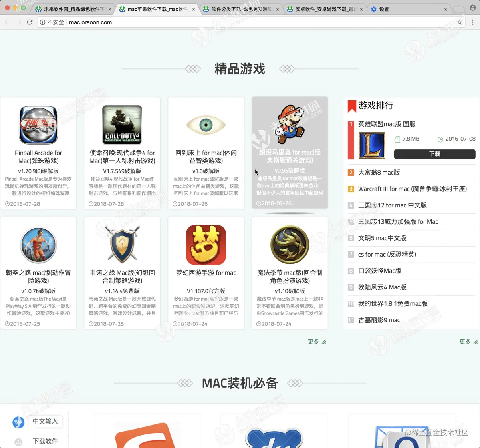Open 大富翁8 mac版 ranking entry
This screenshot has width=480, height=448.
[x=379, y=173]
